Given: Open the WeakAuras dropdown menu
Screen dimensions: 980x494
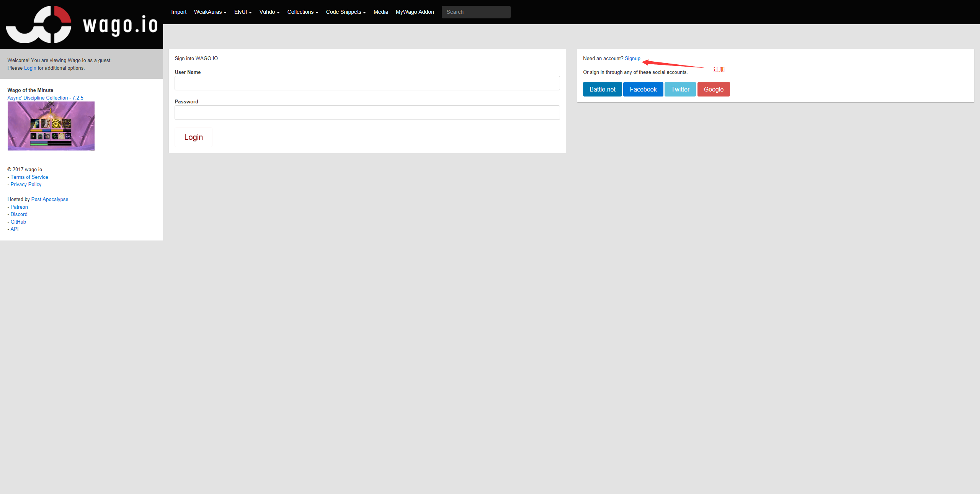Looking at the screenshot, I should (210, 12).
